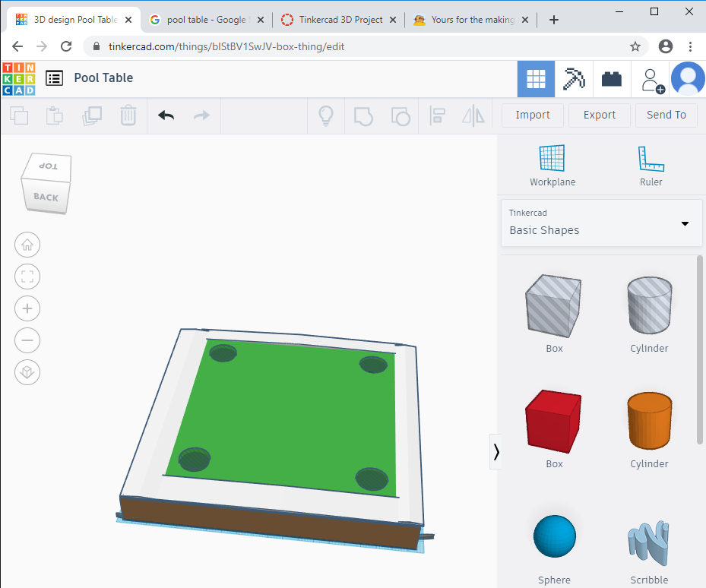Click the Home view button
The image size is (706, 588).
pyautogui.click(x=27, y=245)
